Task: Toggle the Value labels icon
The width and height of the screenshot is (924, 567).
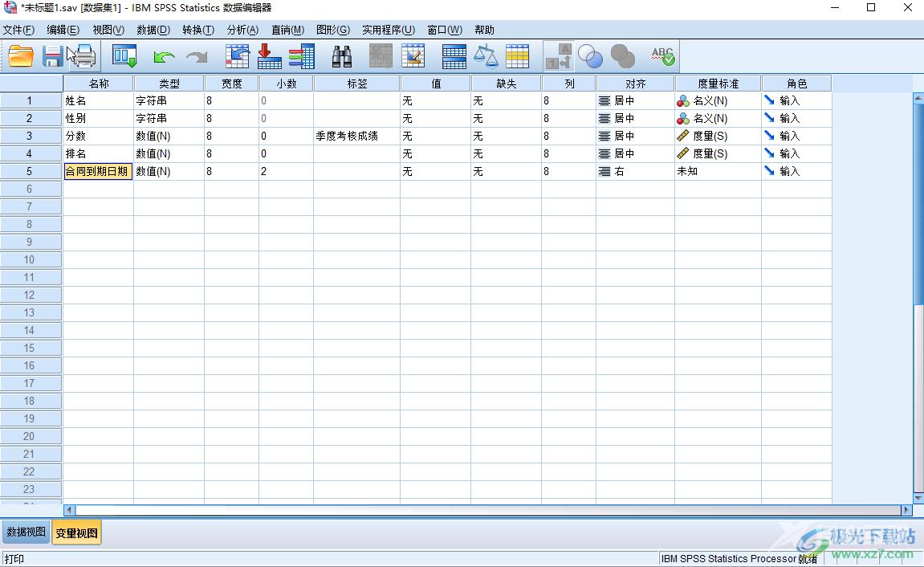Action: point(558,56)
